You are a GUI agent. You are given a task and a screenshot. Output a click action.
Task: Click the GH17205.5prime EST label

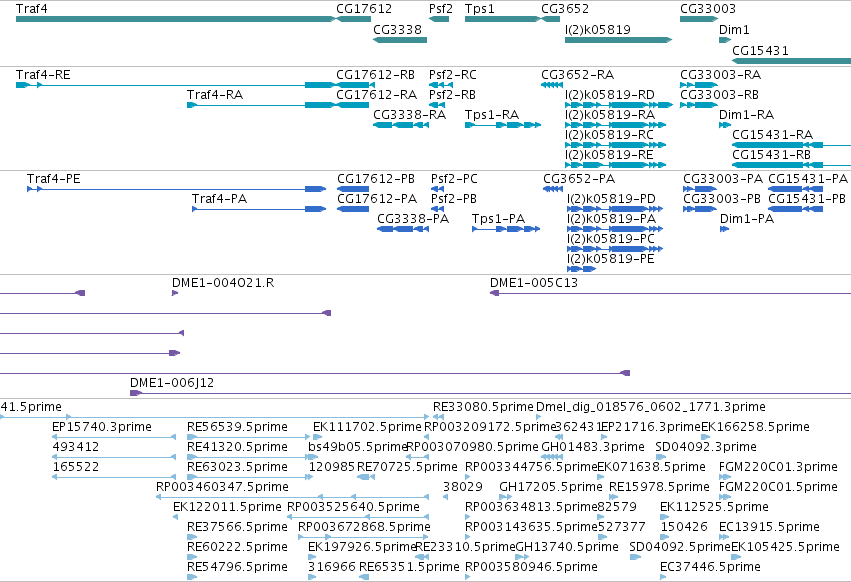550,486
